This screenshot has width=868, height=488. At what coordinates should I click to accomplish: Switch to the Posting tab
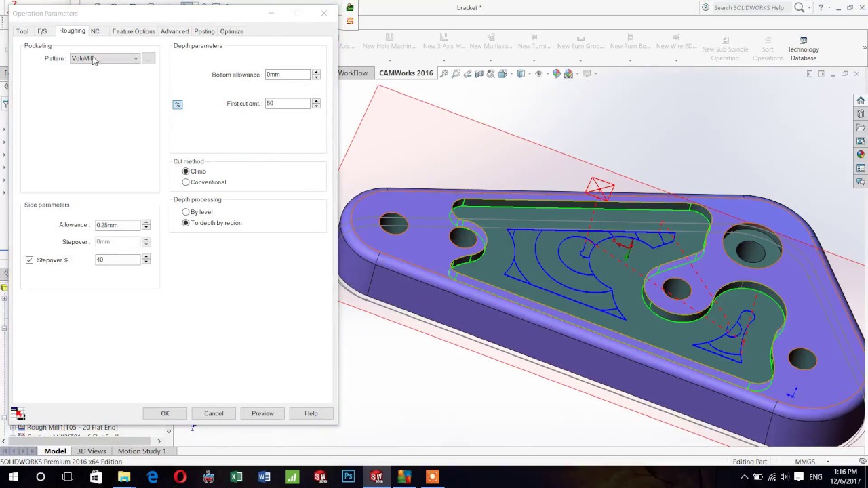tap(204, 31)
